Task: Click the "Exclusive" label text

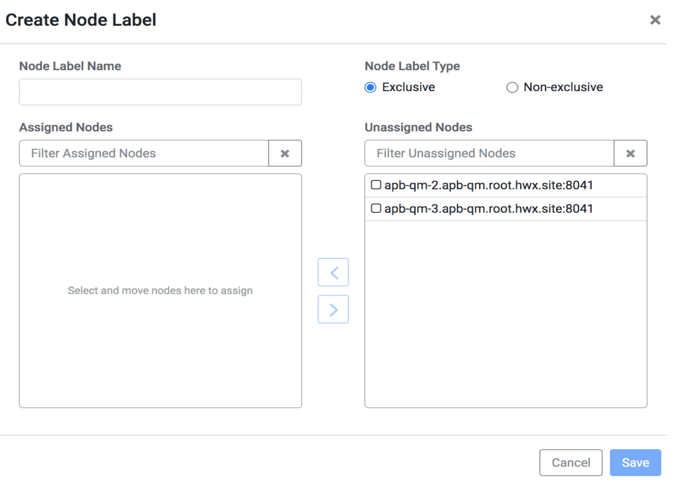Action: (x=408, y=88)
